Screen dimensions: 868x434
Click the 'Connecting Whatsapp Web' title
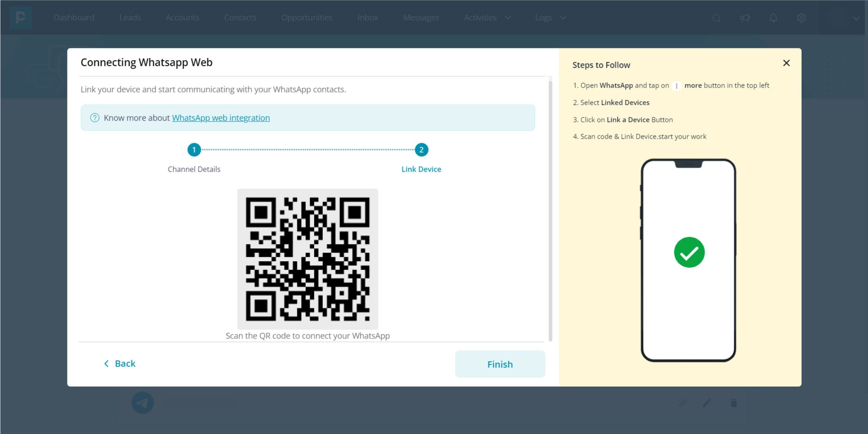pyautogui.click(x=146, y=62)
